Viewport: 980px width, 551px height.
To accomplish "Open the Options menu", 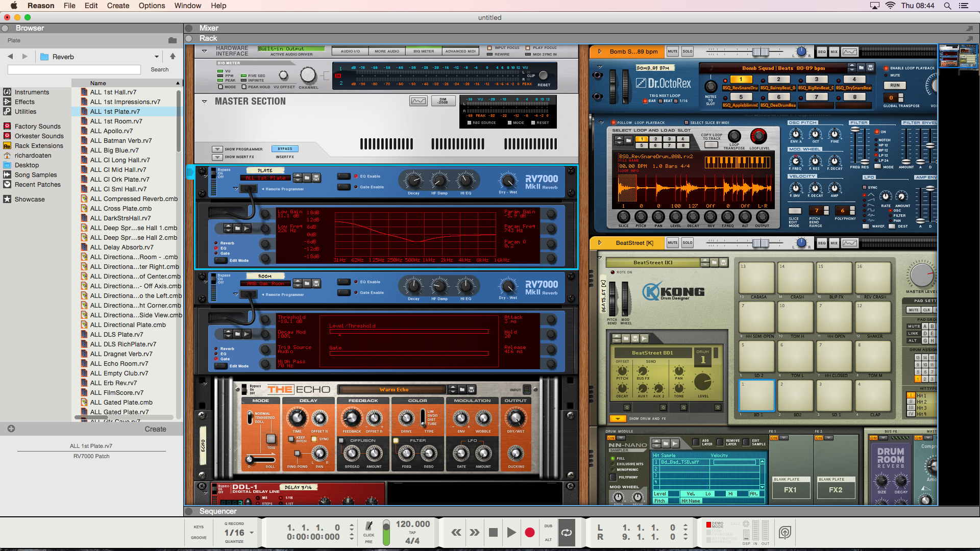I will pos(152,6).
